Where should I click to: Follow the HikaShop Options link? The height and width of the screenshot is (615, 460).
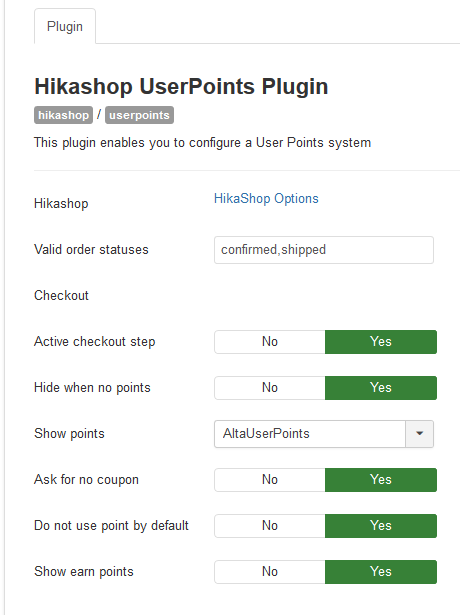coord(266,198)
